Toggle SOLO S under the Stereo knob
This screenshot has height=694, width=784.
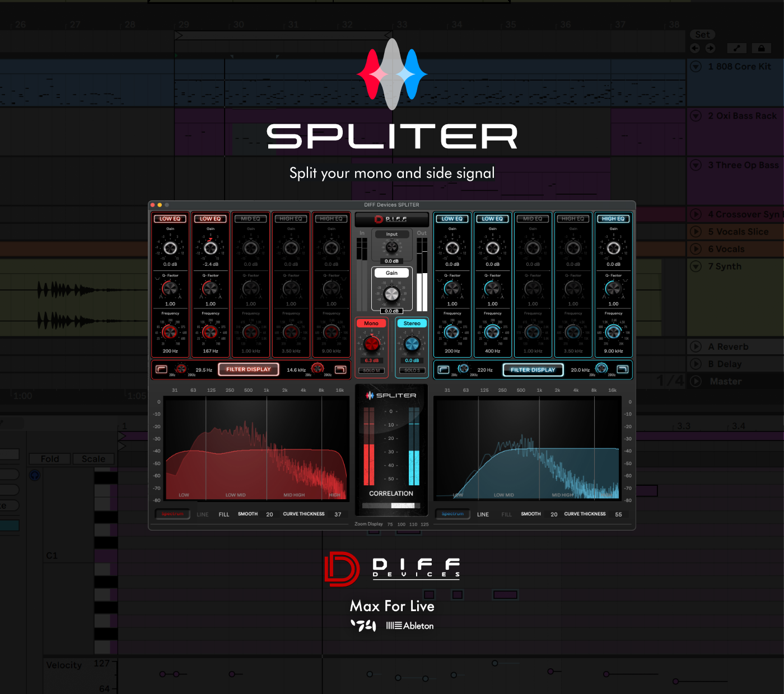point(412,370)
